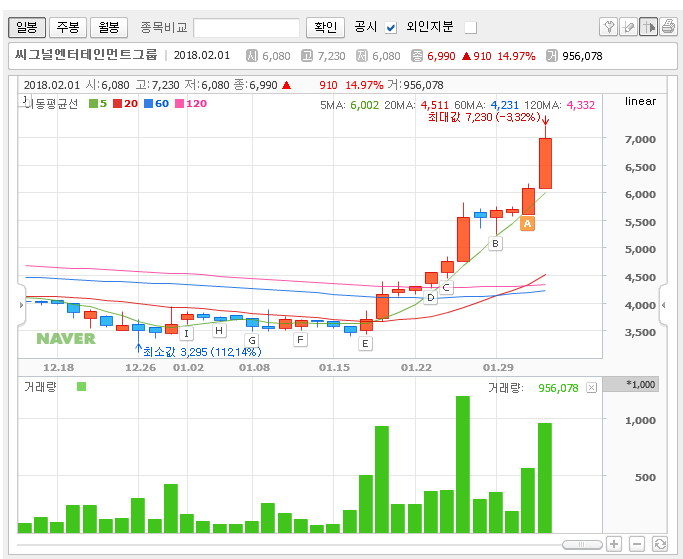Open disclosure marker E
683x559 pixels.
(x=365, y=344)
